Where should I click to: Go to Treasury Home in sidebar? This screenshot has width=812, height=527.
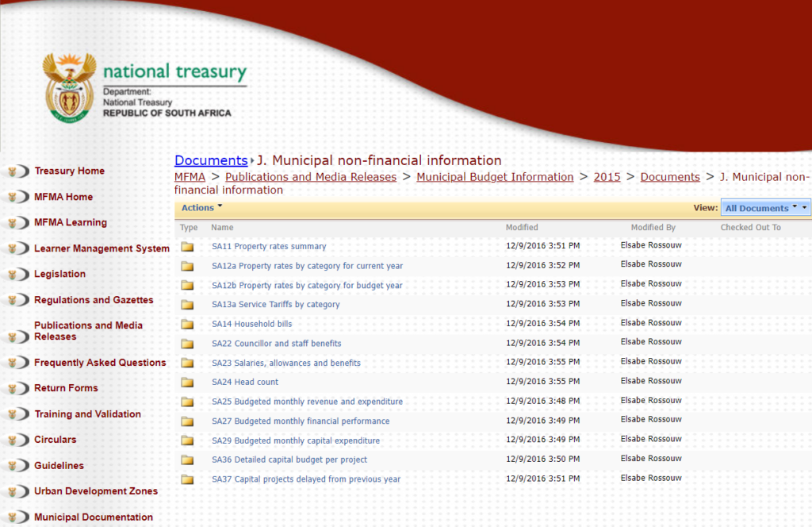(70, 171)
